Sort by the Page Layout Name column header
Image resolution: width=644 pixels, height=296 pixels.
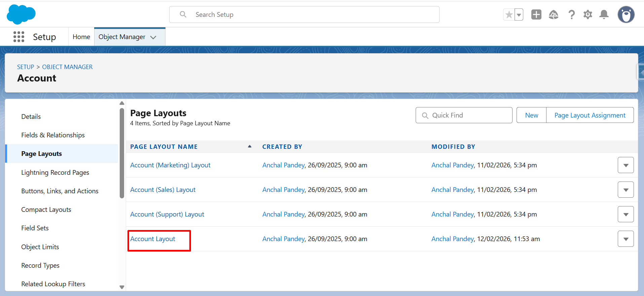164,147
